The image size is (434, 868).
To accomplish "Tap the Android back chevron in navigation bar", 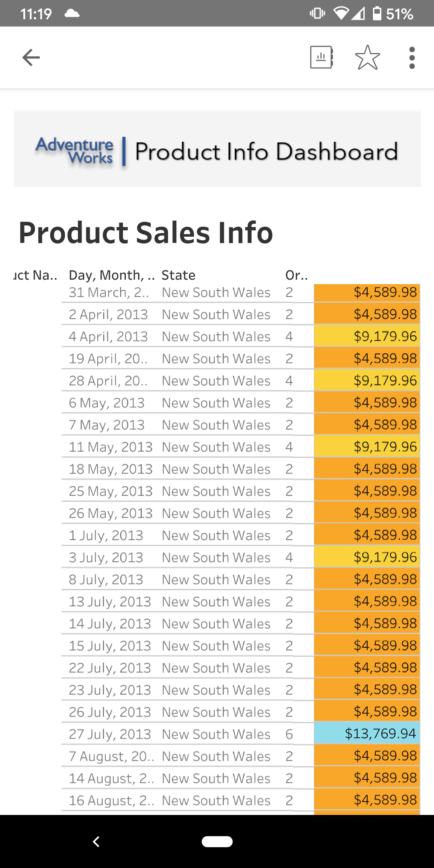I will pos(96,841).
